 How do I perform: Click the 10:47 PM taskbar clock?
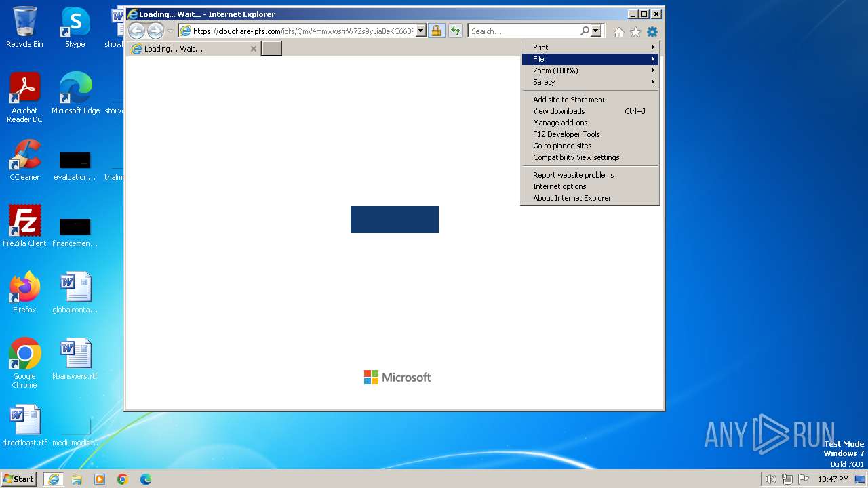coord(833,479)
